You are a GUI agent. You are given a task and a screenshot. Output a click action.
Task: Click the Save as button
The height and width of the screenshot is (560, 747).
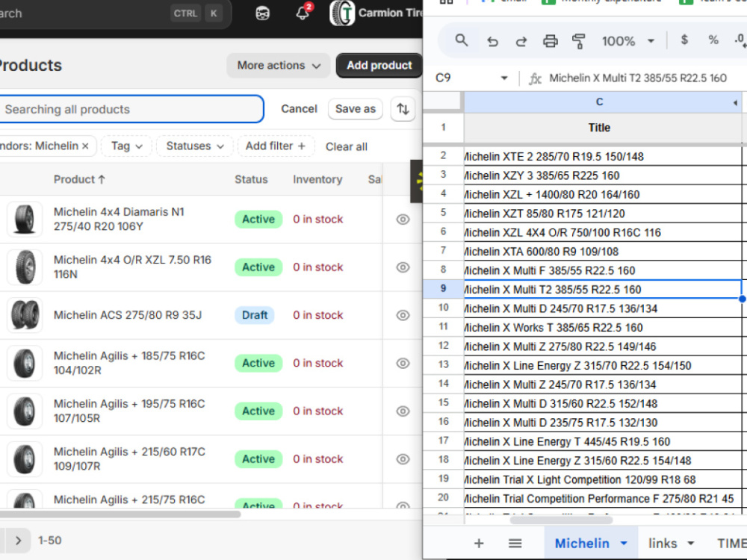356,109
